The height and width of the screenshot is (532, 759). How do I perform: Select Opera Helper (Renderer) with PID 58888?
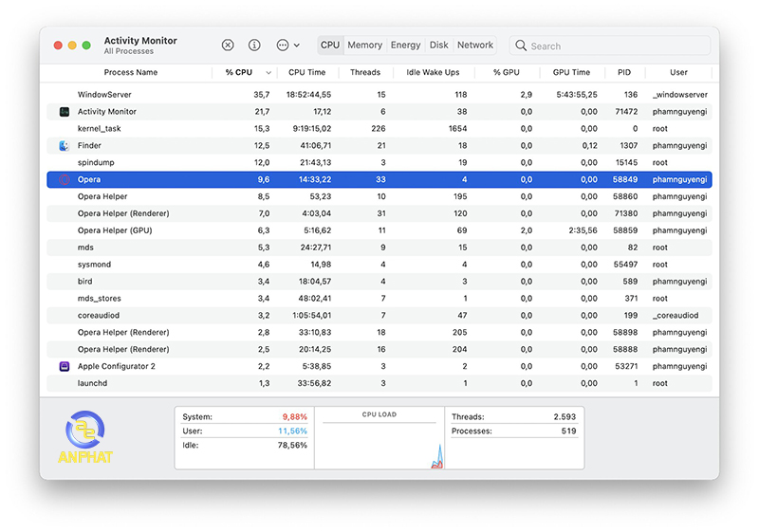point(123,349)
